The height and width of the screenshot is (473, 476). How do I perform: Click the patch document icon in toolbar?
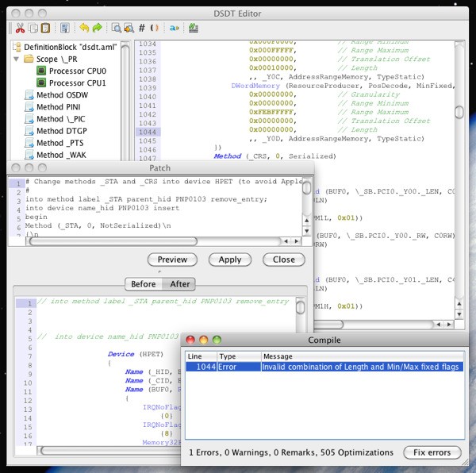[65, 28]
